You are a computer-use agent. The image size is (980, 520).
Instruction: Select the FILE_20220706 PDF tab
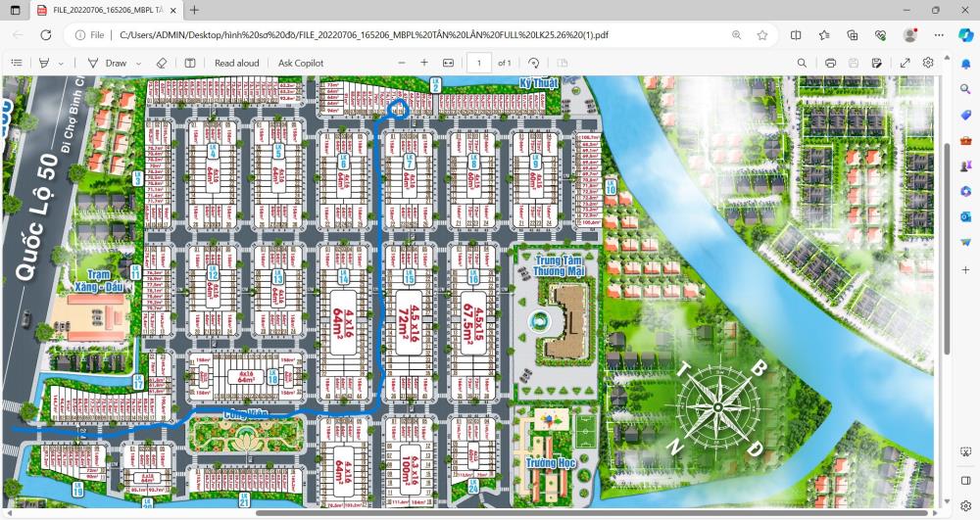(103, 10)
